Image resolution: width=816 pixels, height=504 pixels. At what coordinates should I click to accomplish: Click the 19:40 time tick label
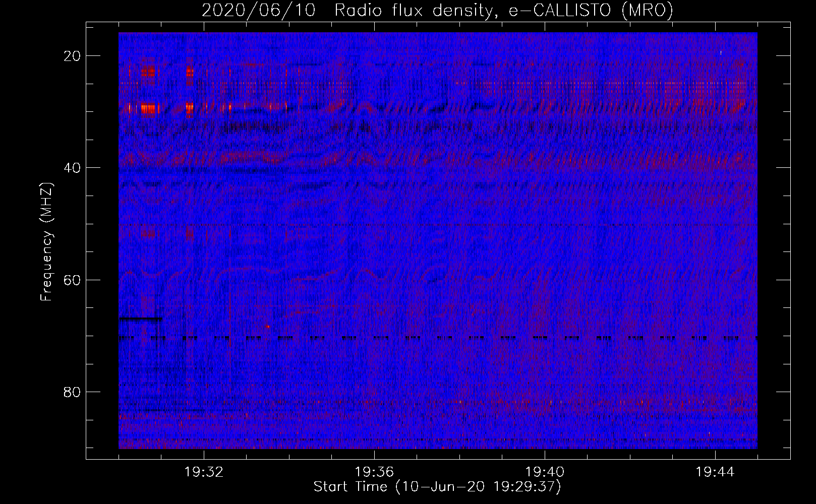click(x=545, y=472)
